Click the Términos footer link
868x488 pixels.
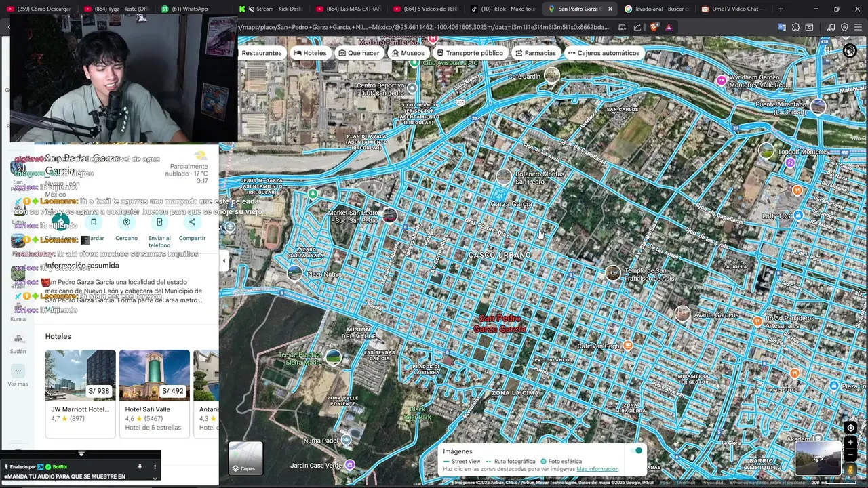pyautogui.click(x=686, y=483)
